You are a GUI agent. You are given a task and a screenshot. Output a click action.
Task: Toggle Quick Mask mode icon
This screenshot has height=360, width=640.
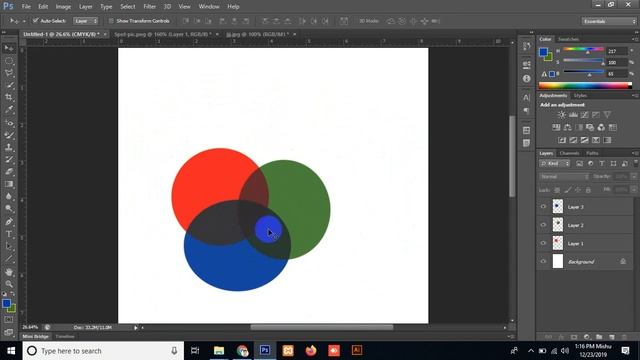click(x=9, y=320)
